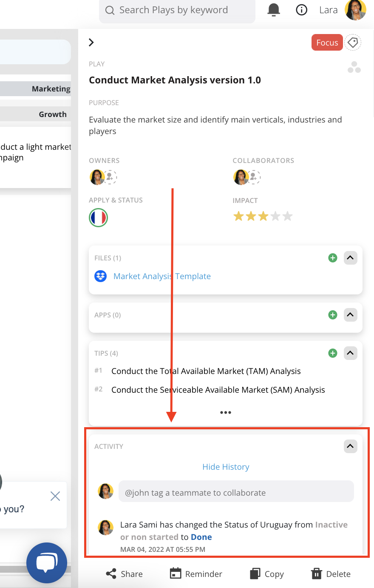Add a tip with the green plus
The height and width of the screenshot is (588, 374).
(333, 353)
